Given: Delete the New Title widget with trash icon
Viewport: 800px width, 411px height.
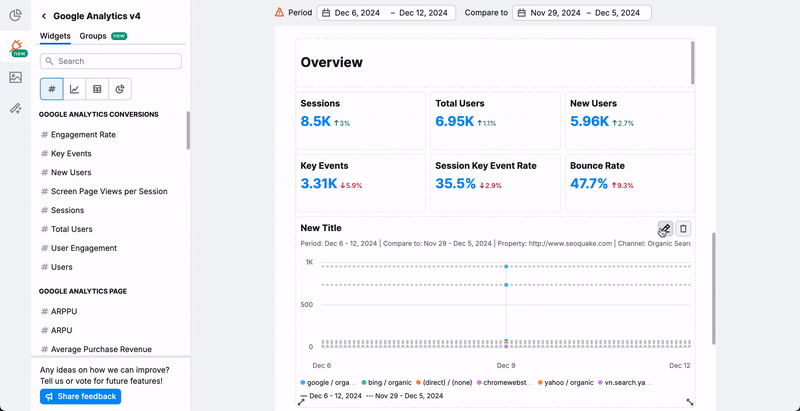Looking at the screenshot, I should (x=683, y=229).
